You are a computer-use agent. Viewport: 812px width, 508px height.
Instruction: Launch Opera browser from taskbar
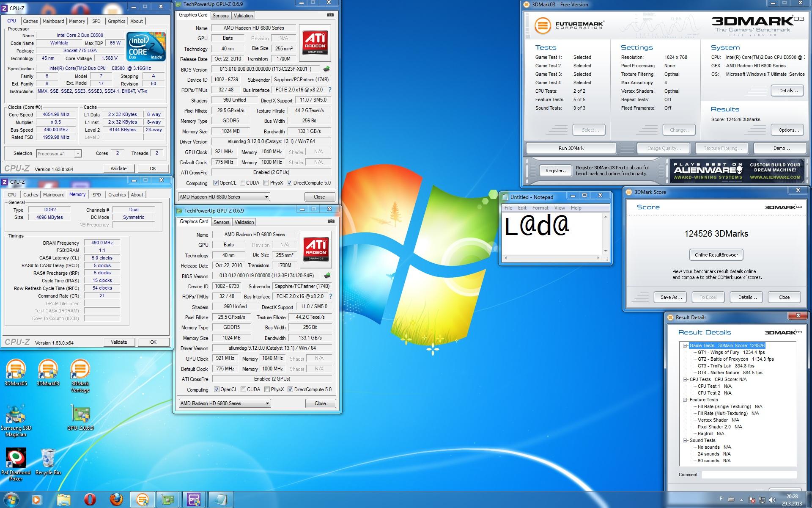click(x=90, y=500)
